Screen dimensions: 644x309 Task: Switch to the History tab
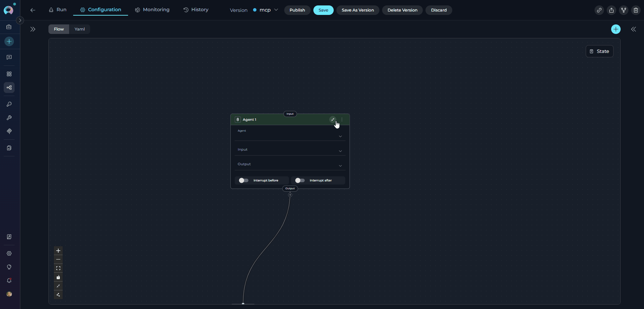point(196,10)
